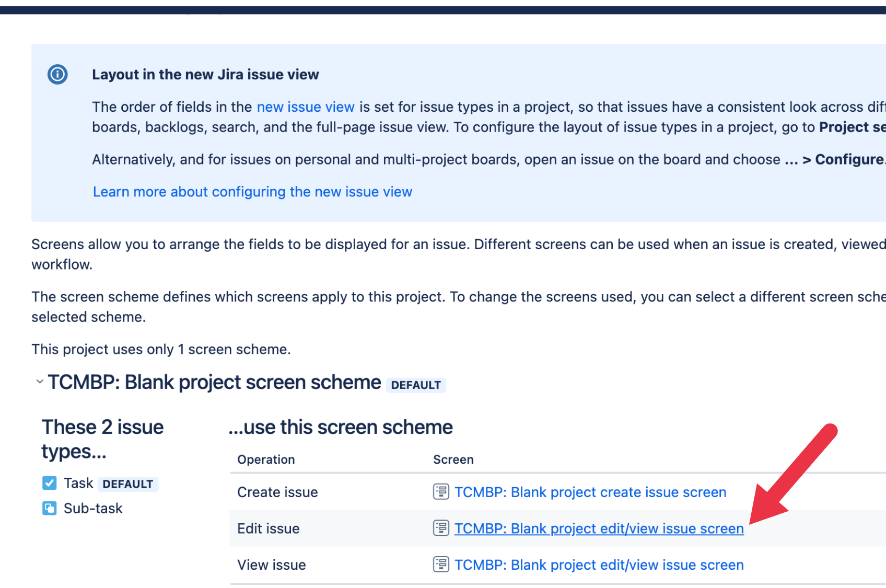Viewport: 886px width, 588px height.
Task: Open the Blank project create issue screen
Action: click(590, 492)
